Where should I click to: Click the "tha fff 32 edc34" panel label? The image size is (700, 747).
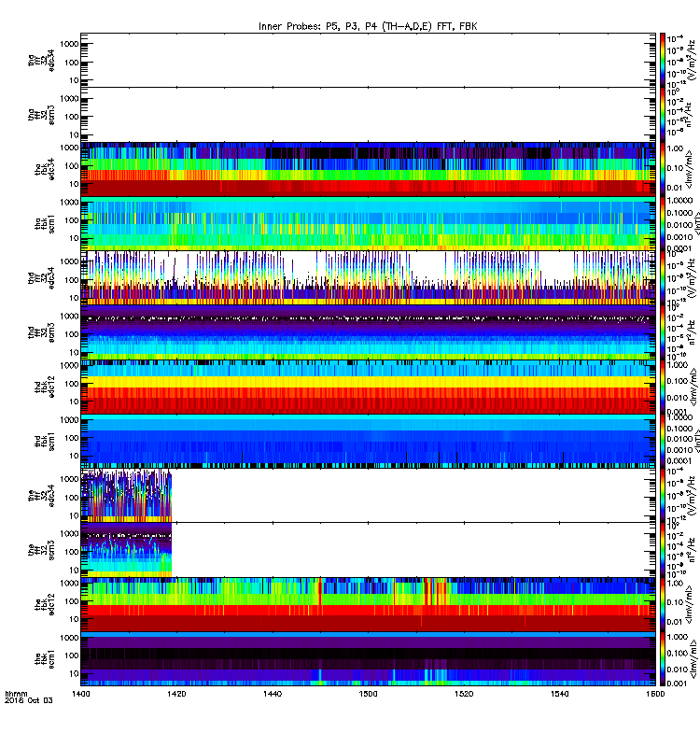coord(41,60)
